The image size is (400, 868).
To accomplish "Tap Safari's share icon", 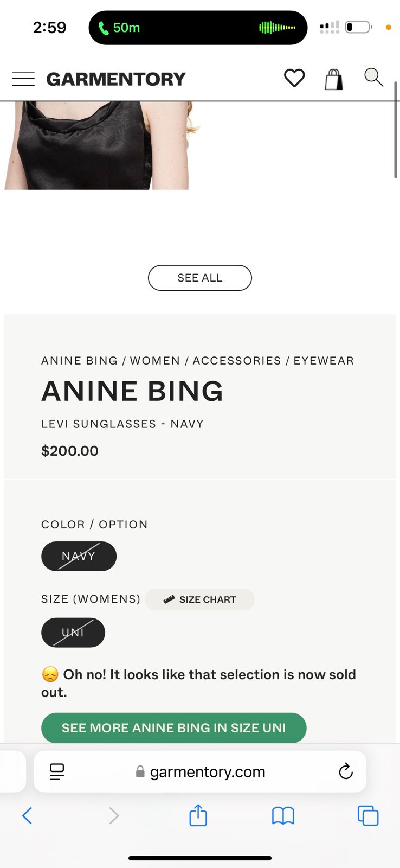I will click(x=198, y=815).
